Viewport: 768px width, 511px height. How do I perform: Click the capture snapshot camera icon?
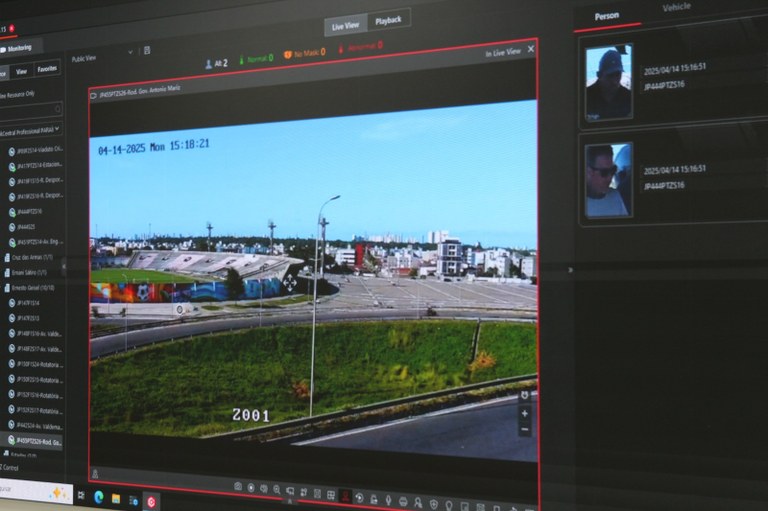coord(238,486)
